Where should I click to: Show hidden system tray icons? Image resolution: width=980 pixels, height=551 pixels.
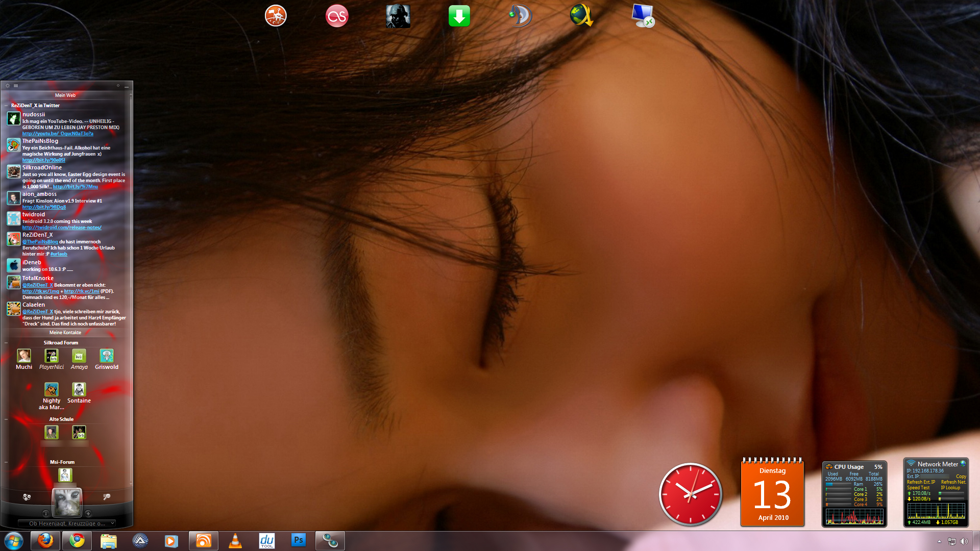tap(939, 541)
